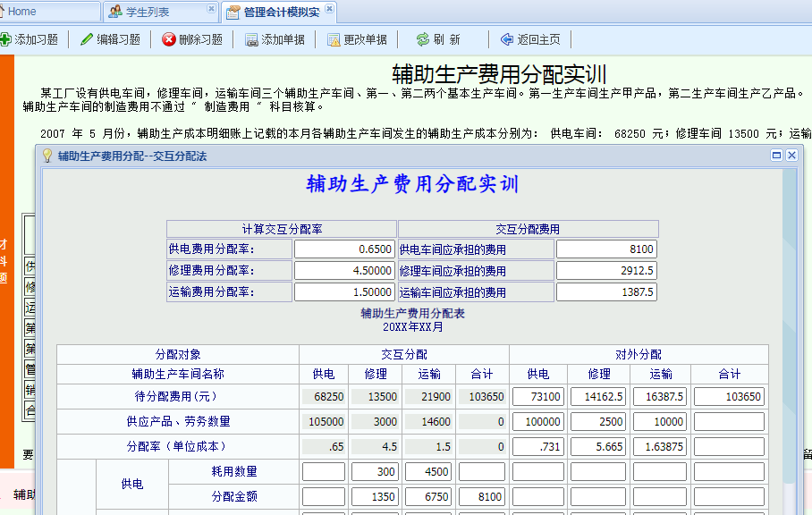Click the 分配对象 header cell

(178, 354)
